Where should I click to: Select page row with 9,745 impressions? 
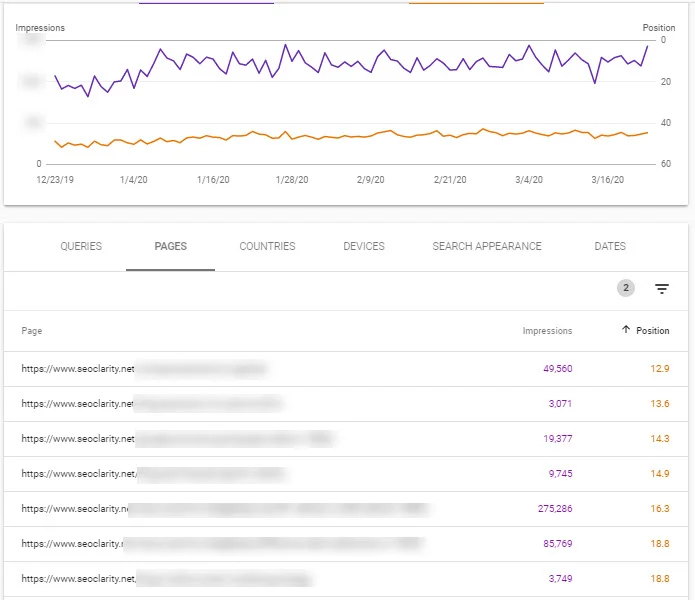tap(346, 474)
